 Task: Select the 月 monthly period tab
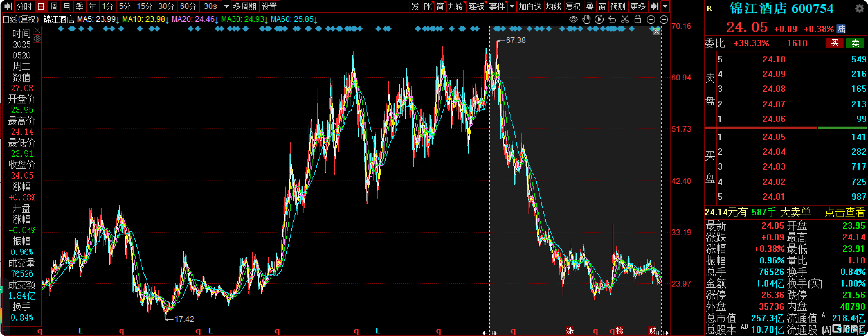click(66, 6)
